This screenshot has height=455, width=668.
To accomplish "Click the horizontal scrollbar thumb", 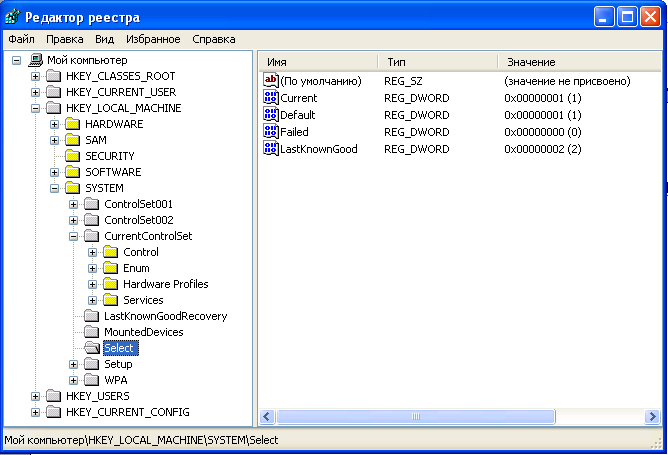I will pyautogui.click(x=416, y=416).
